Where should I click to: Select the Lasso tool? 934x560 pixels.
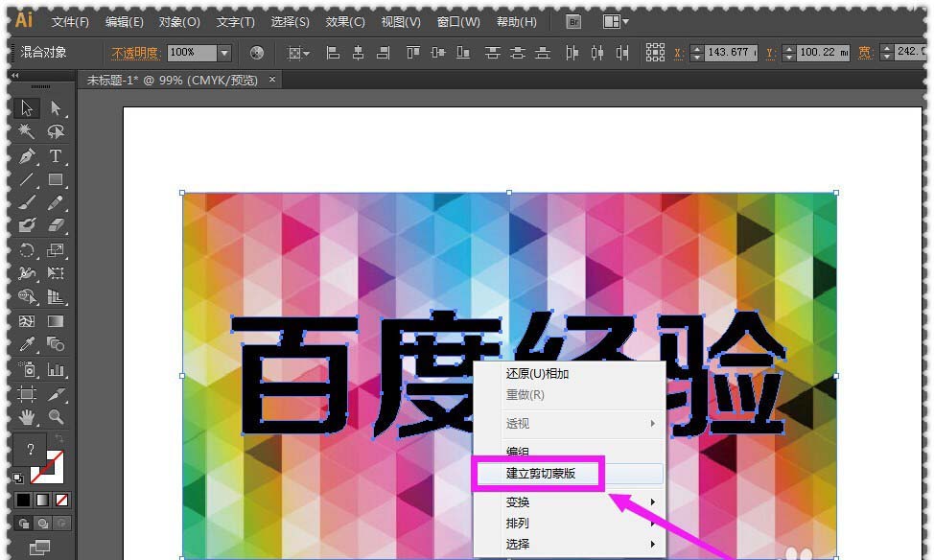pyautogui.click(x=56, y=131)
